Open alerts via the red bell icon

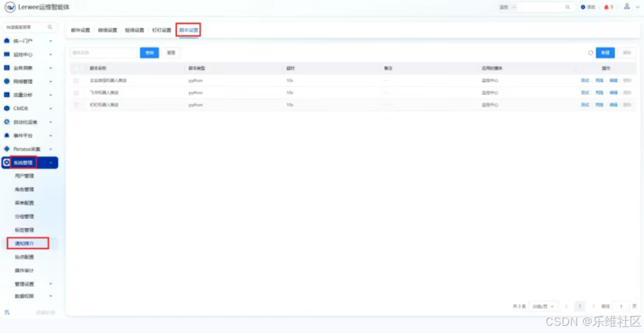point(606,7)
